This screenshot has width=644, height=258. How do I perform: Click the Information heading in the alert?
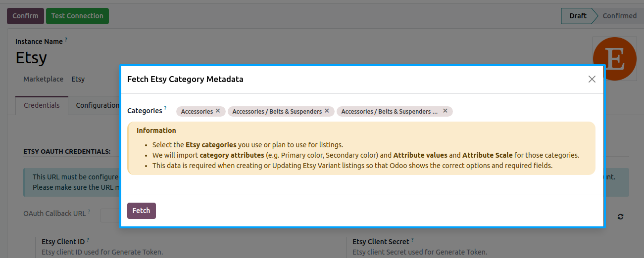[156, 130]
